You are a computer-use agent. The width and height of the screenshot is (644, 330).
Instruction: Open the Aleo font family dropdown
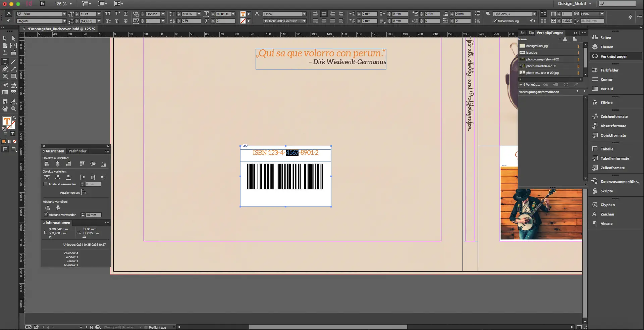click(x=65, y=14)
